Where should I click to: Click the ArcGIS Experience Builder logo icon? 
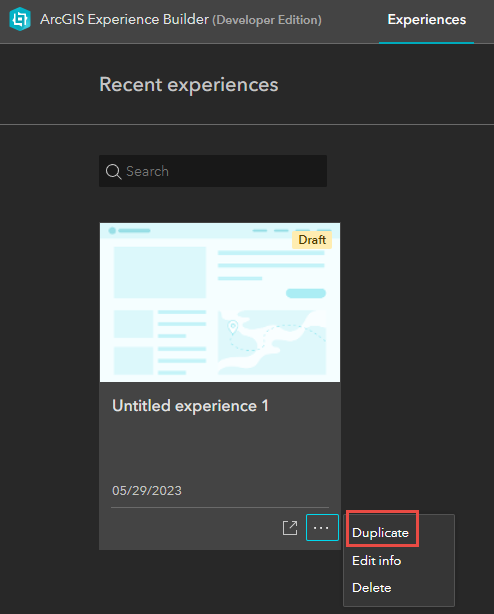coord(20,19)
